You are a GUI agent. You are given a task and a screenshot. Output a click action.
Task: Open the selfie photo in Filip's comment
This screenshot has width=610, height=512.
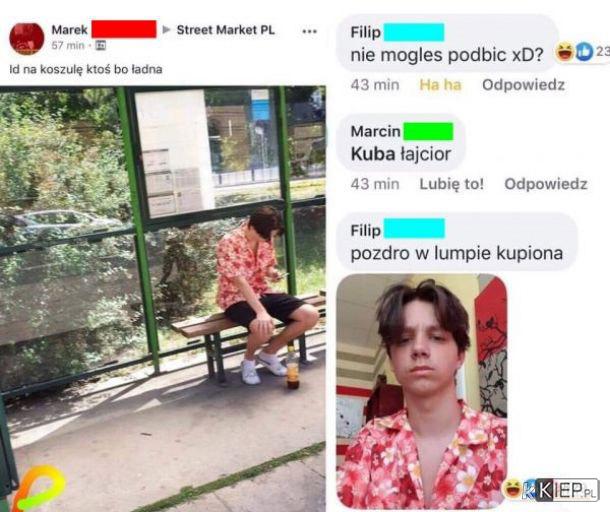(422, 391)
